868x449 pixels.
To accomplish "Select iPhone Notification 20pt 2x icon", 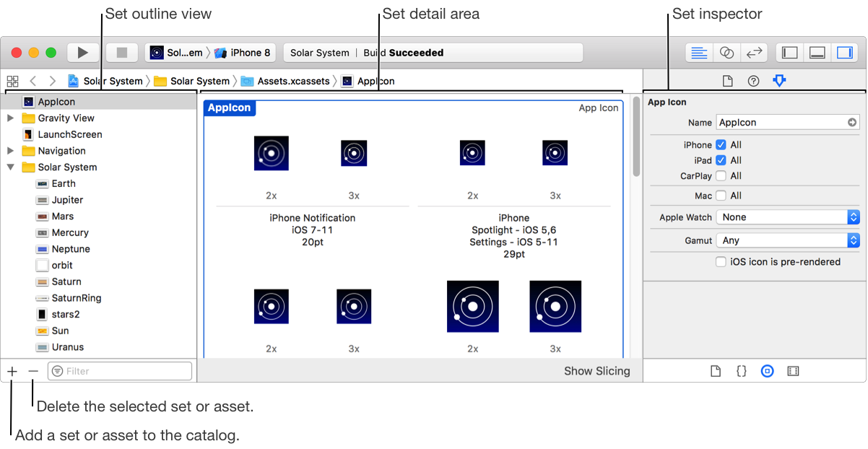I will click(272, 153).
